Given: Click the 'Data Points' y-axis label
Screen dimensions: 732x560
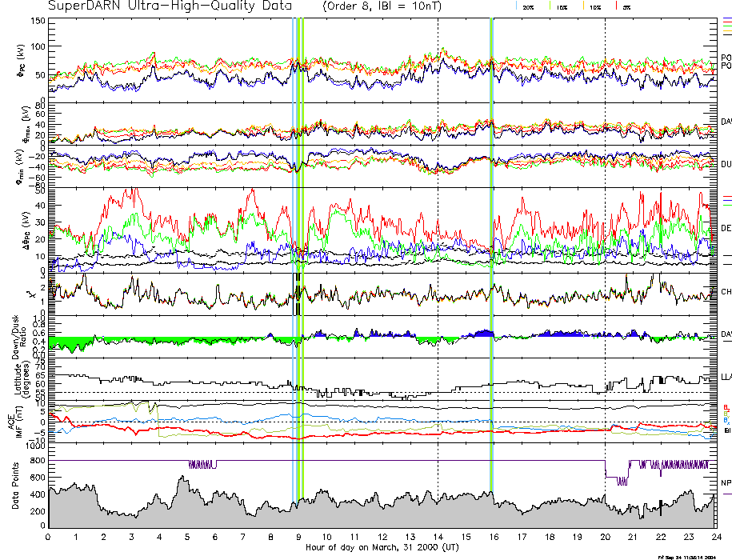Looking at the screenshot, I should (x=15, y=486).
